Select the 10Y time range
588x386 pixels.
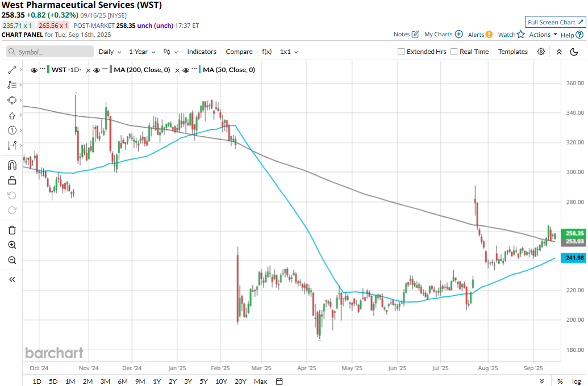[x=221, y=381]
